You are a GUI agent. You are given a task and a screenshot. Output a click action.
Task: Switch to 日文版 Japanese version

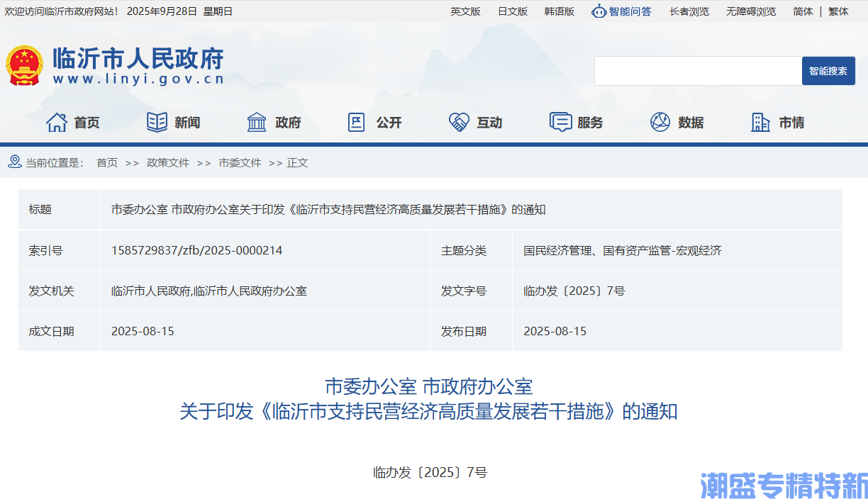513,11
